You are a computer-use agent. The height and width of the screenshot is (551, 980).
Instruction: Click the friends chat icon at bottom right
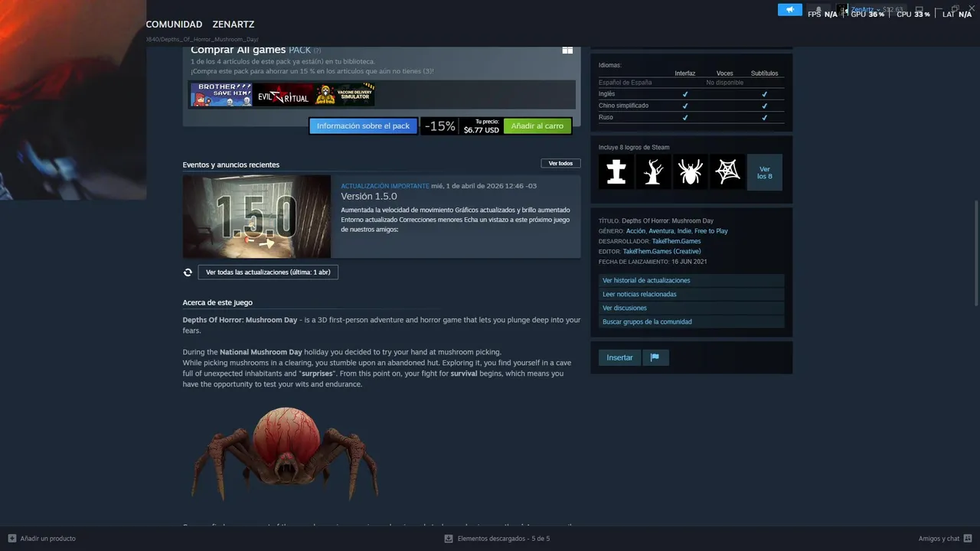click(x=969, y=539)
